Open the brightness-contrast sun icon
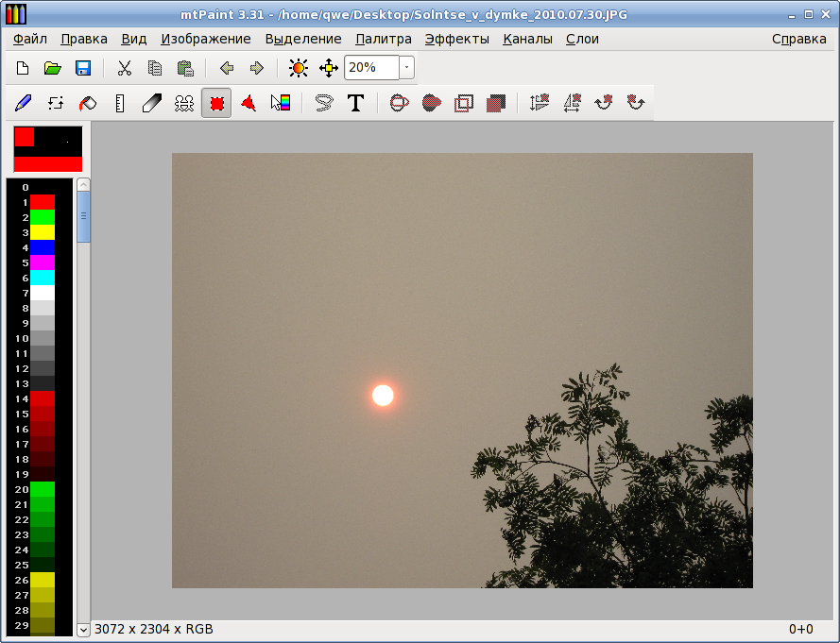The image size is (840, 643). pos(299,68)
